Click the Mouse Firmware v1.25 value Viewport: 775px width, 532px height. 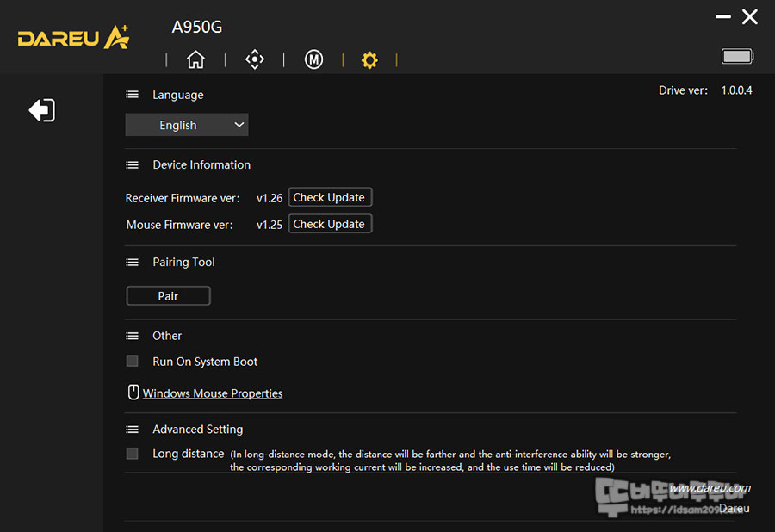point(270,225)
